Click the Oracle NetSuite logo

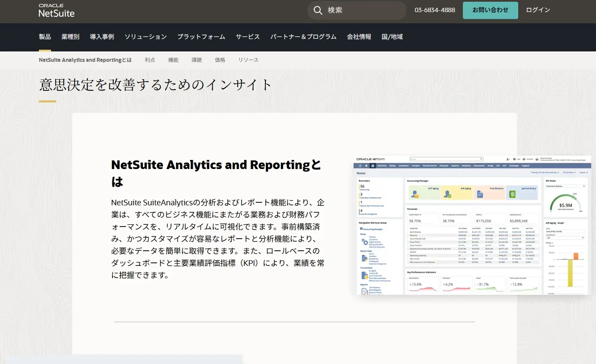click(x=57, y=10)
